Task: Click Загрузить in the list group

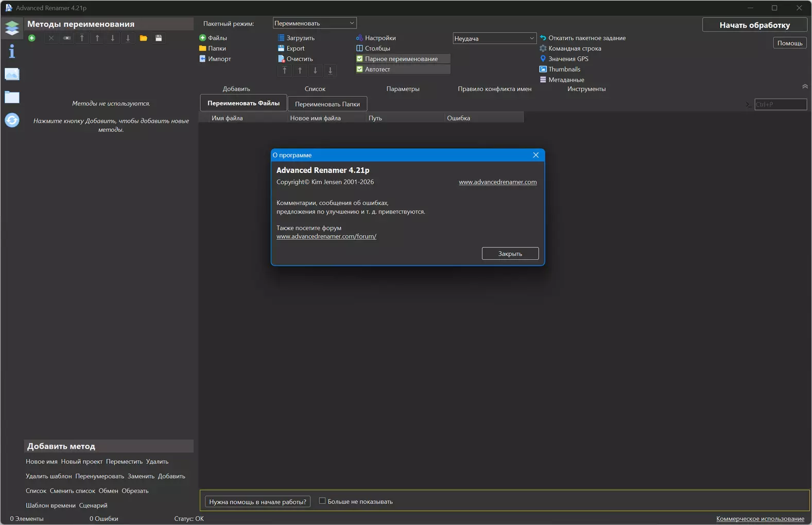Action: [x=296, y=38]
